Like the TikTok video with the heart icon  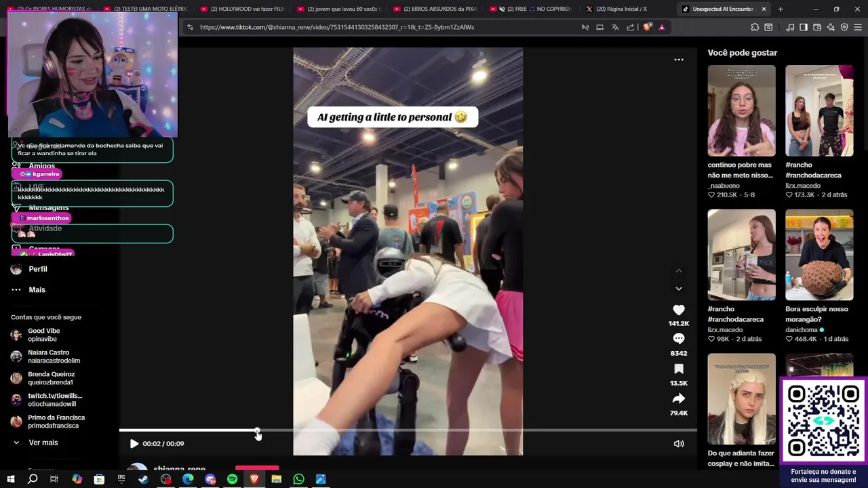(679, 310)
